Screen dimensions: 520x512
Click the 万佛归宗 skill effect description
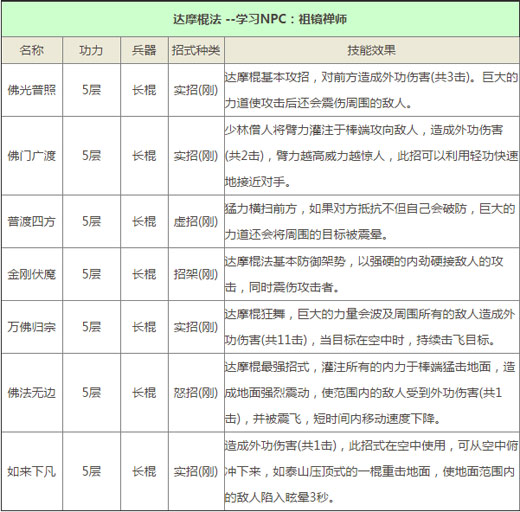click(370, 327)
